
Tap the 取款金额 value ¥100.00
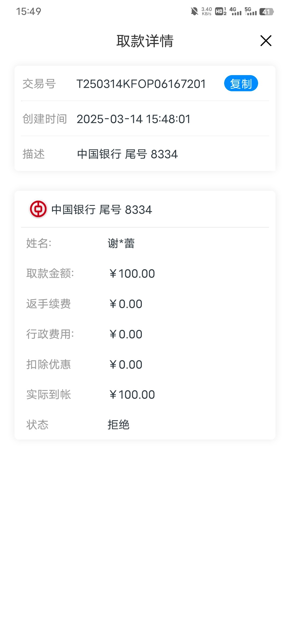pos(132,274)
